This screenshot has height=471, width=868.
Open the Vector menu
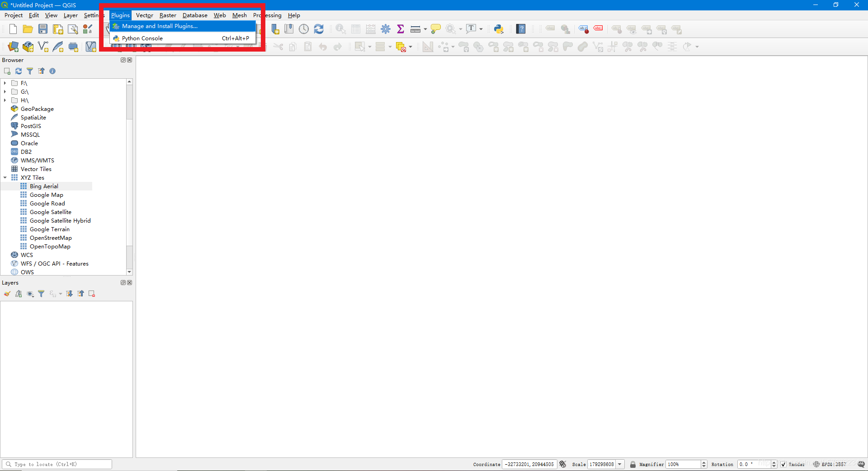coord(145,15)
